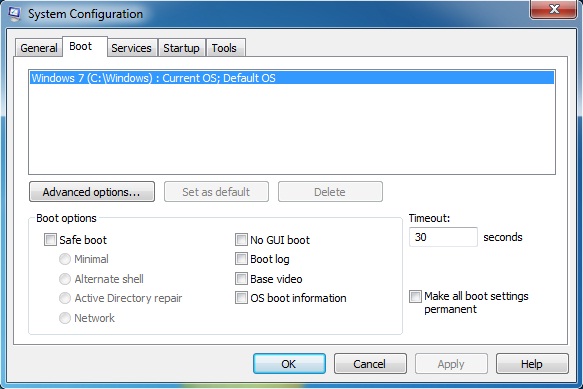The image size is (583, 389).
Task: Toggle Make all boot settings permanent
Action: coord(415,296)
